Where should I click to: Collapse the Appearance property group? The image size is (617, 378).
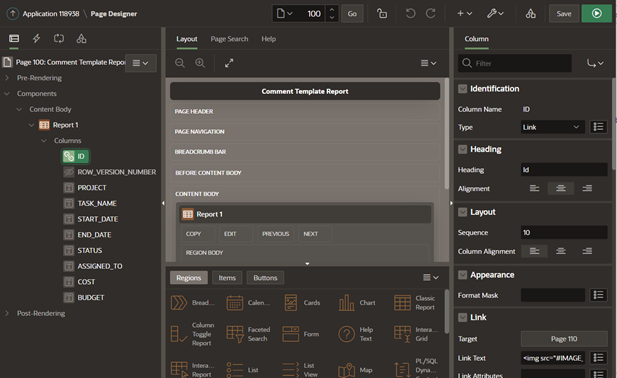tap(462, 275)
